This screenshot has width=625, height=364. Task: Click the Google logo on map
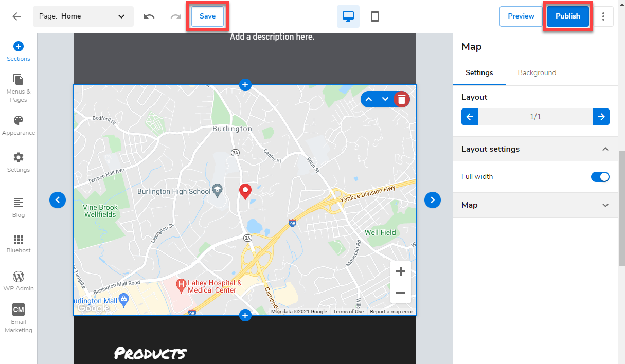93,308
